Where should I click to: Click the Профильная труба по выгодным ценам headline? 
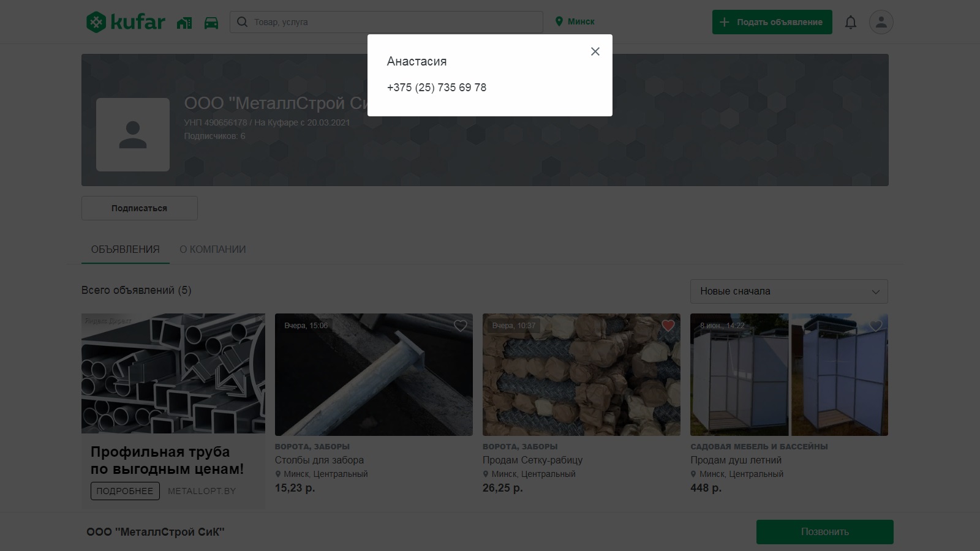(x=167, y=460)
